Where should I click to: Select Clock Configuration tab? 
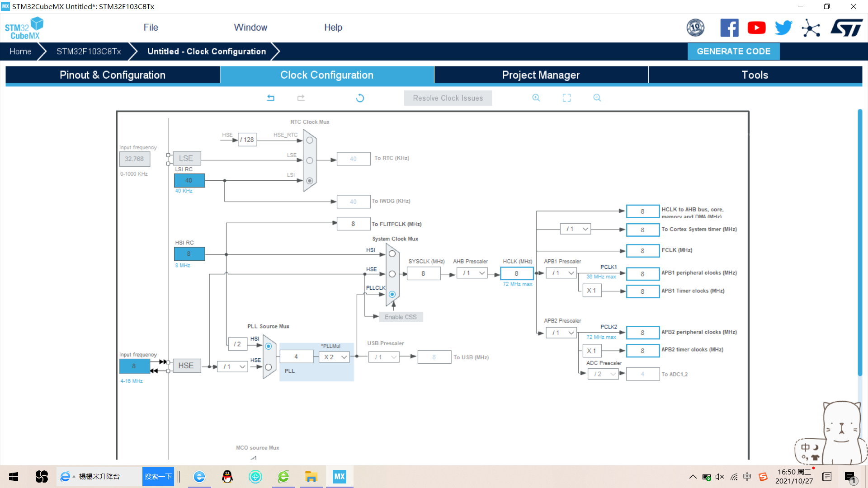tap(327, 75)
